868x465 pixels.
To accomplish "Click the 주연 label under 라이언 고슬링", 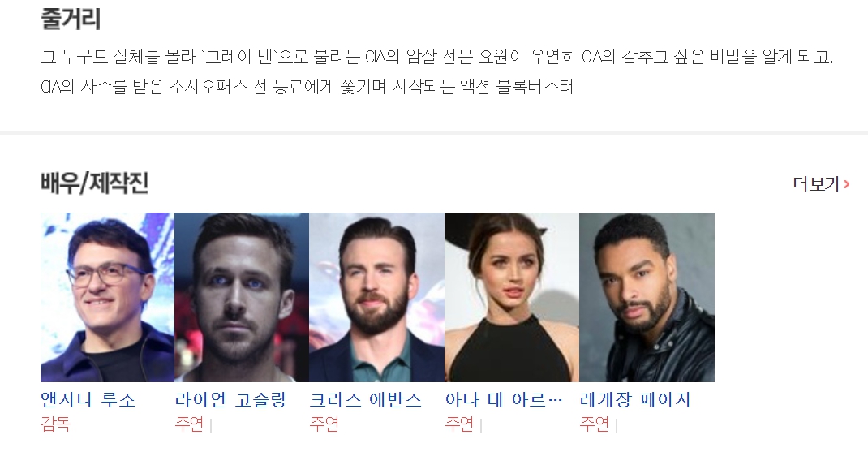I will pyautogui.click(x=189, y=424).
